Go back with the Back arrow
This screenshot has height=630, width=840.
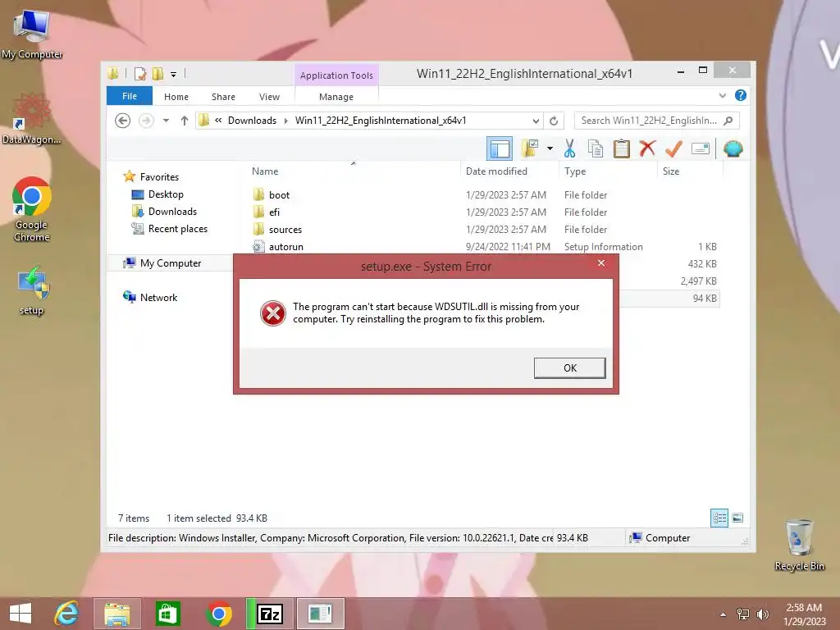point(123,121)
